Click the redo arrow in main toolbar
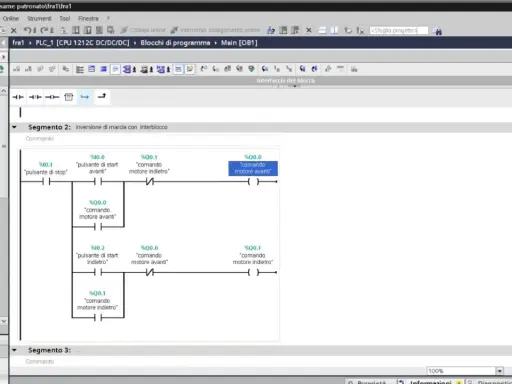 pos(45,30)
